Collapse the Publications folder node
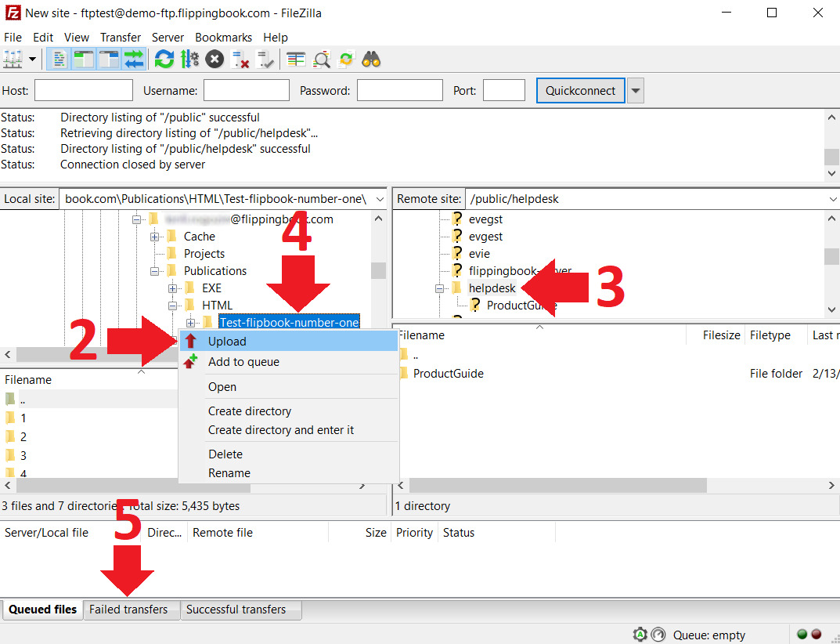840x644 pixels. coord(154,271)
